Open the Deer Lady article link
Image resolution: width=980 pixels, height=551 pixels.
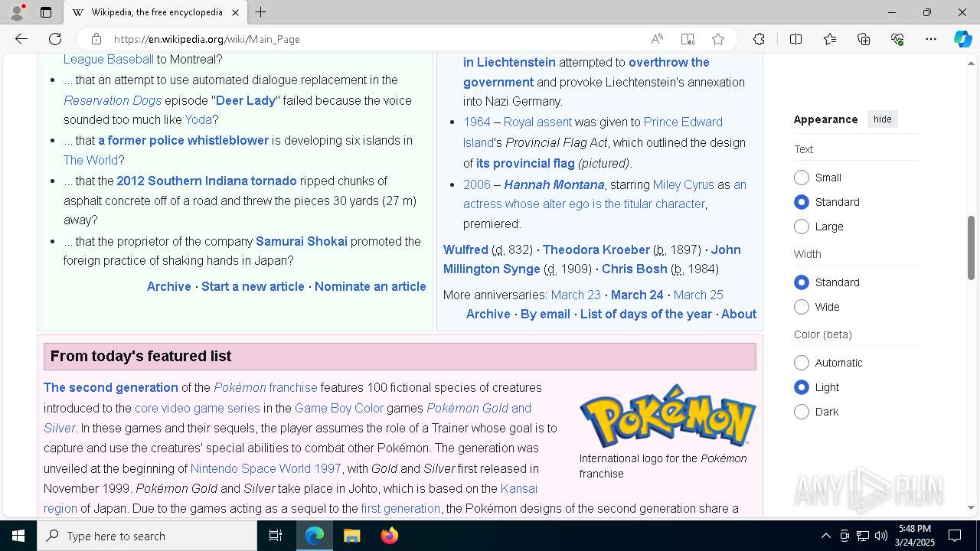[x=246, y=100]
